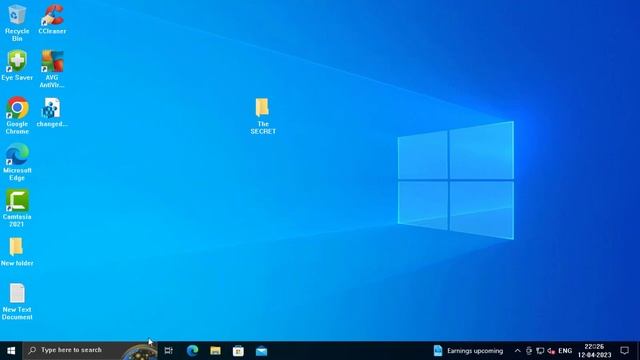This screenshot has width=640, height=360.
Task: Select the Camtasia 2021 desktop shortcut
Action: point(17,208)
